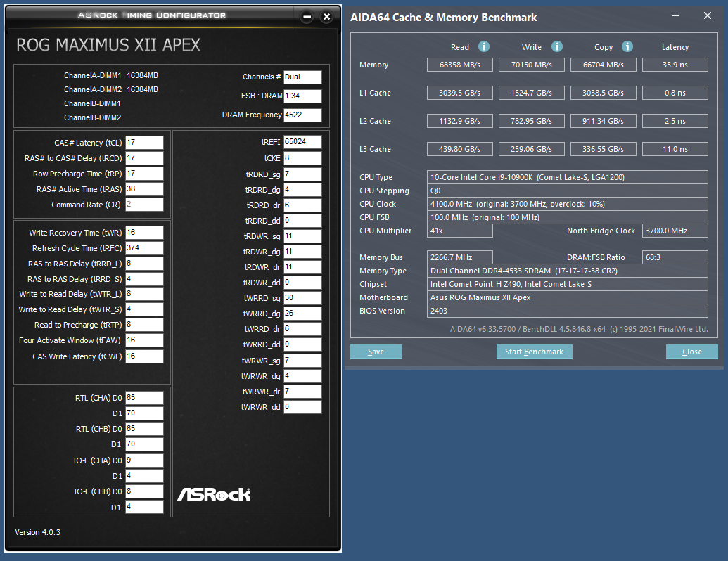Click the Memory Copy result 66704 MB/s
The width and height of the screenshot is (728, 561).
[603, 65]
